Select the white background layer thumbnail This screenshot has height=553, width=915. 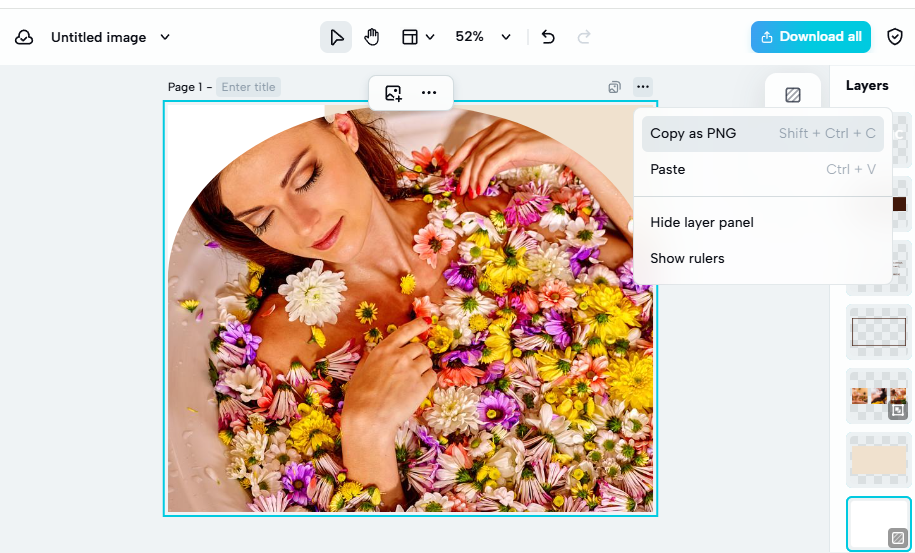(x=878, y=523)
